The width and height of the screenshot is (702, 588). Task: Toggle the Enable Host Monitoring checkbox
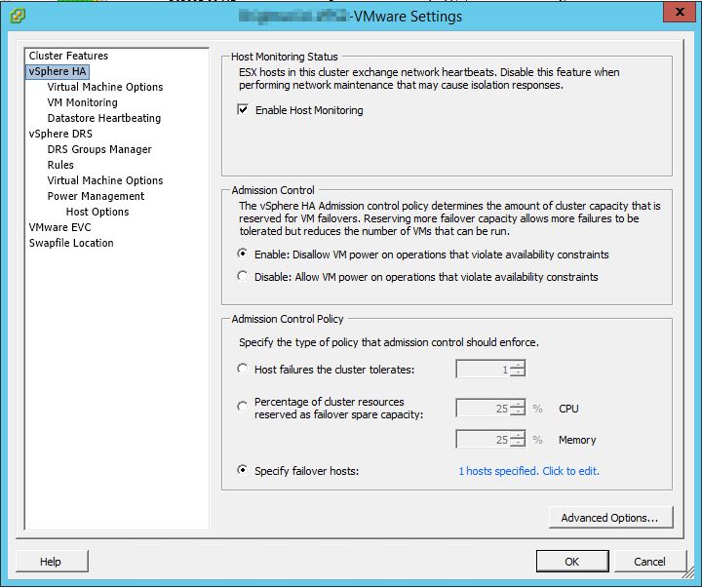[x=243, y=110]
